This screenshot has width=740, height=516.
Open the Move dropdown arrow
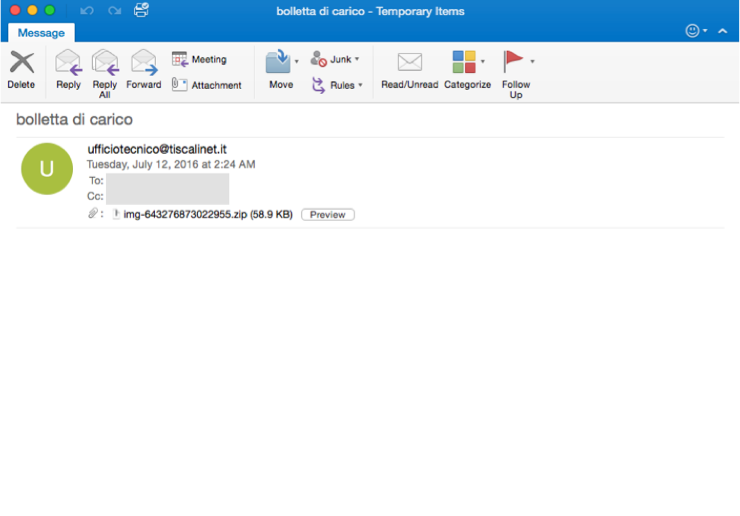point(296,62)
